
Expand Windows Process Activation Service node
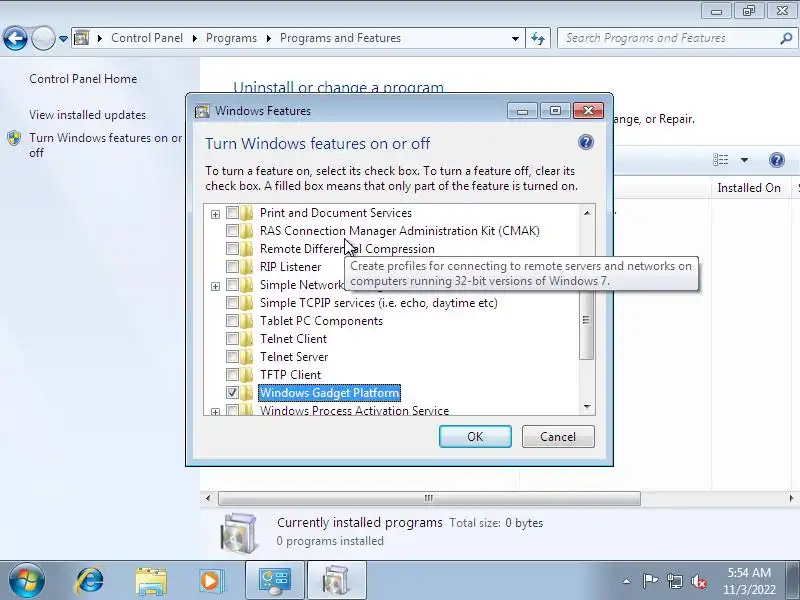tap(215, 411)
